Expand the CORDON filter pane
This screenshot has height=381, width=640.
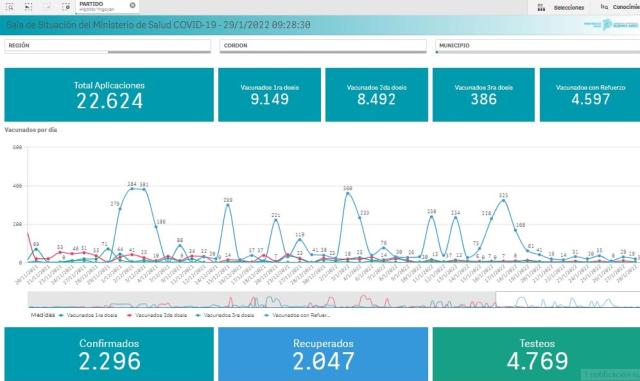point(323,46)
